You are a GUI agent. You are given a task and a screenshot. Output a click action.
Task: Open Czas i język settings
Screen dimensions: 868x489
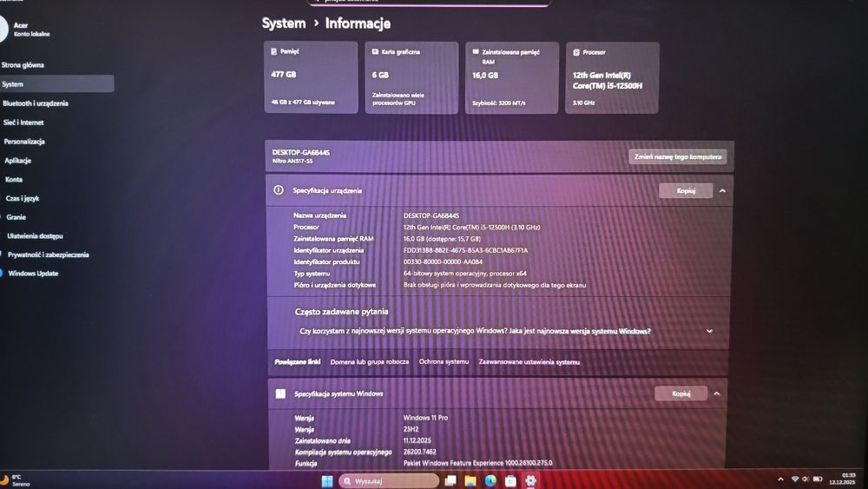(x=23, y=198)
